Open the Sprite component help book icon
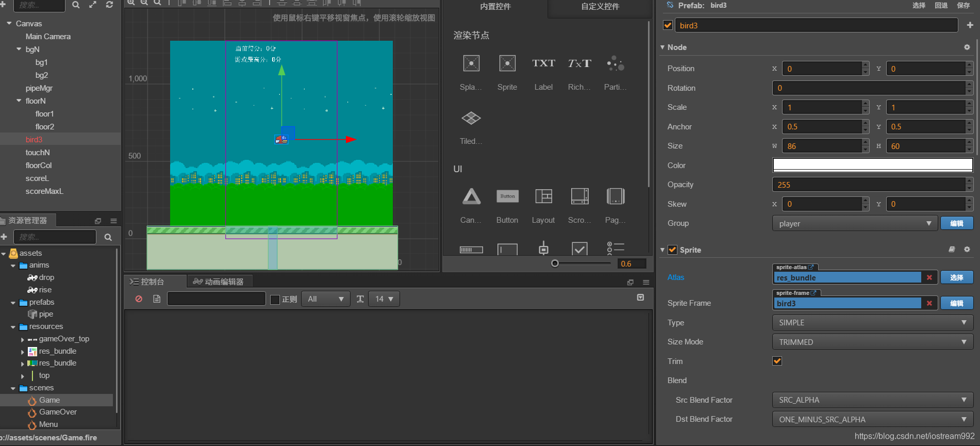The height and width of the screenshot is (446, 980). (952, 250)
